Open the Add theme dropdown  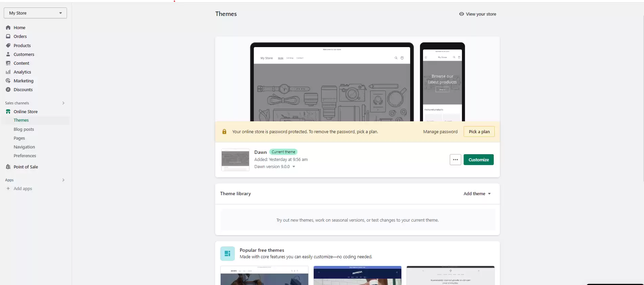pyautogui.click(x=477, y=194)
